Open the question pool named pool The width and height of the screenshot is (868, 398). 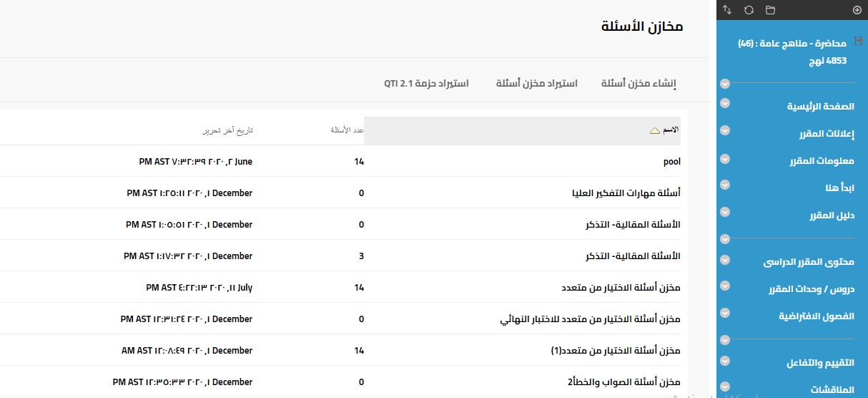pos(671,162)
